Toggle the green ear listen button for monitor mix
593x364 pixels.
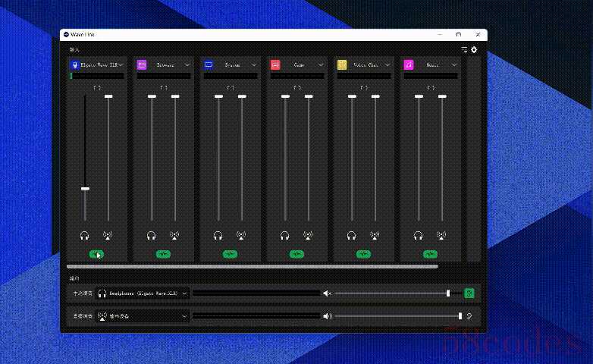(x=469, y=293)
